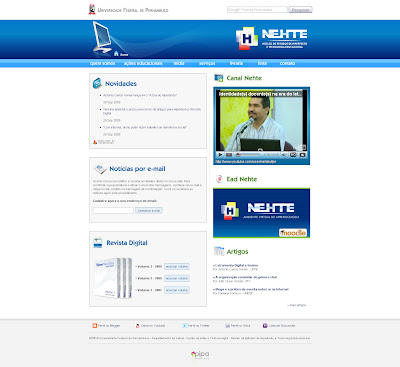Click the Novidades section icon
400x367 pixels.
[97, 83]
